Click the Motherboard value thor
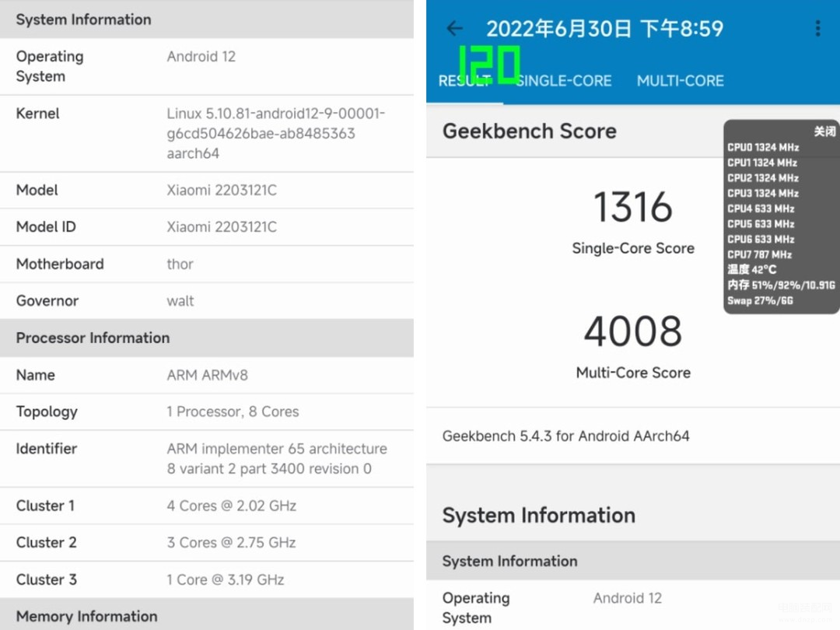This screenshot has width=840, height=630. click(180, 264)
